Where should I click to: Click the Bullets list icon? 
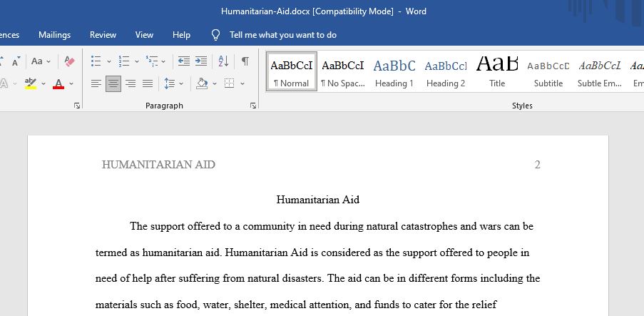[x=96, y=61]
